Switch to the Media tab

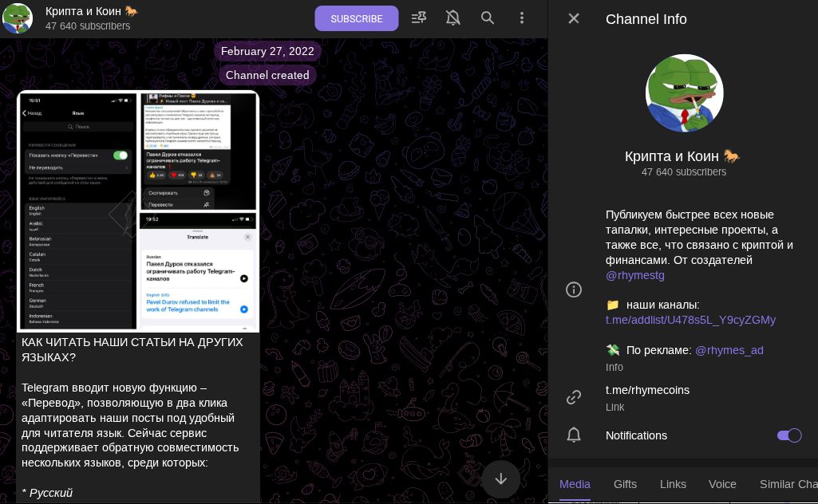(x=575, y=484)
